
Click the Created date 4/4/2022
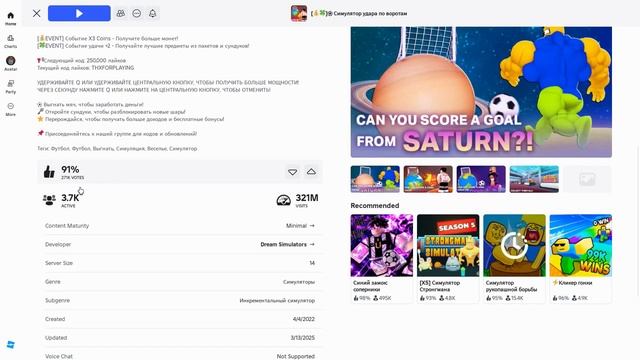point(304,319)
